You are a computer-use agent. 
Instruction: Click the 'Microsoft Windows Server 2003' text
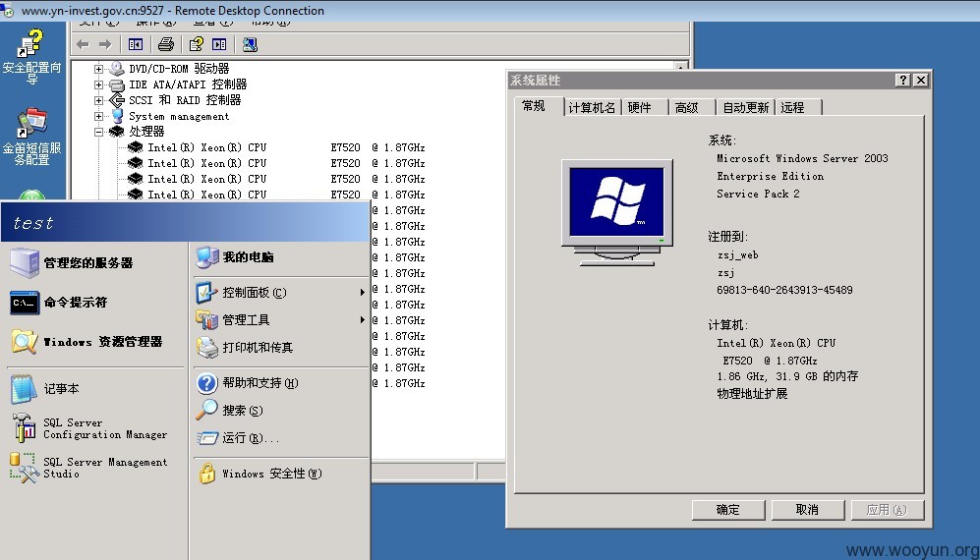pyautogui.click(x=802, y=159)
